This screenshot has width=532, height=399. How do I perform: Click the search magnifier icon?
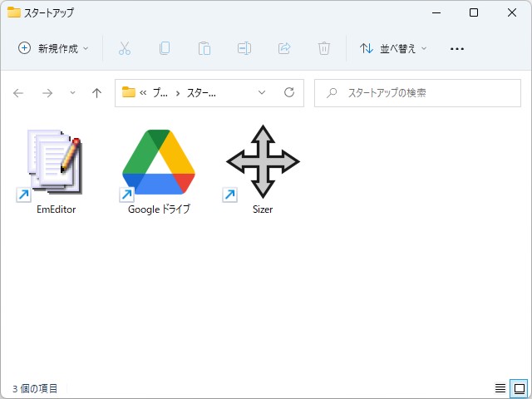[x=332, y=93]
